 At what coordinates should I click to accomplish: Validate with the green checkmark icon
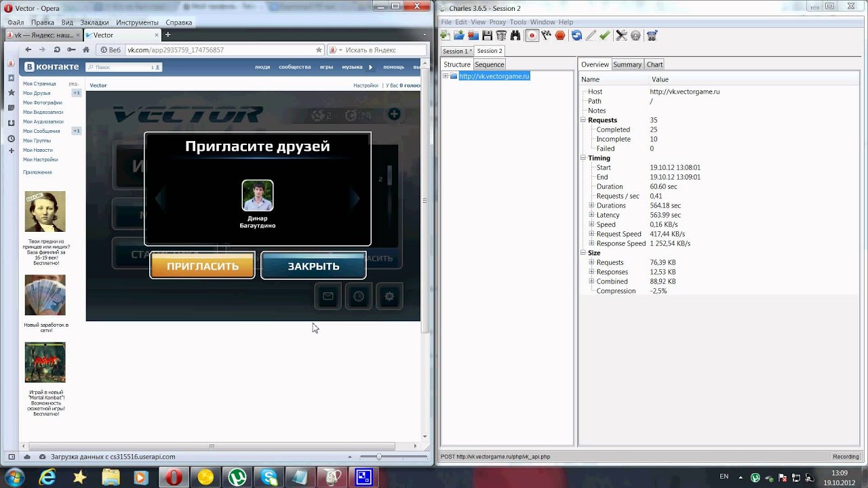(x=605, y=35)
